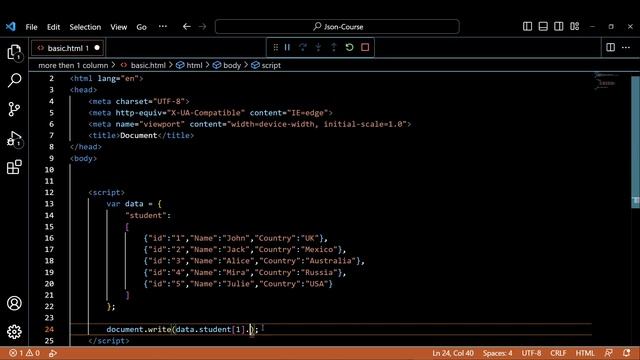Open the html breadcrumb
Image resolution: width=640 pixels, height=360 pixels.
tap(189, 65)
